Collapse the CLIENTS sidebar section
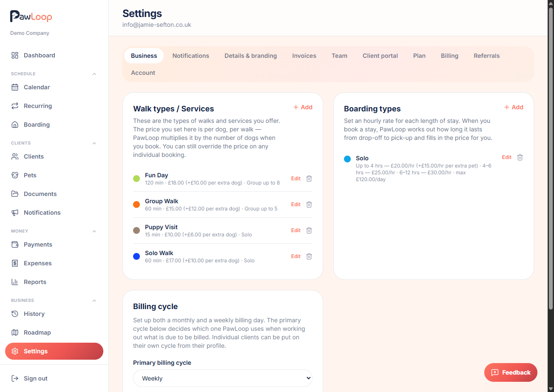The image size is (554, 392). (94, 143)
